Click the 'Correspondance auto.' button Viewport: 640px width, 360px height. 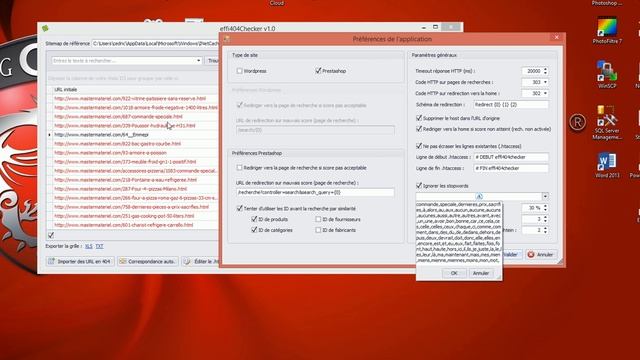click(x=148, y=261)
